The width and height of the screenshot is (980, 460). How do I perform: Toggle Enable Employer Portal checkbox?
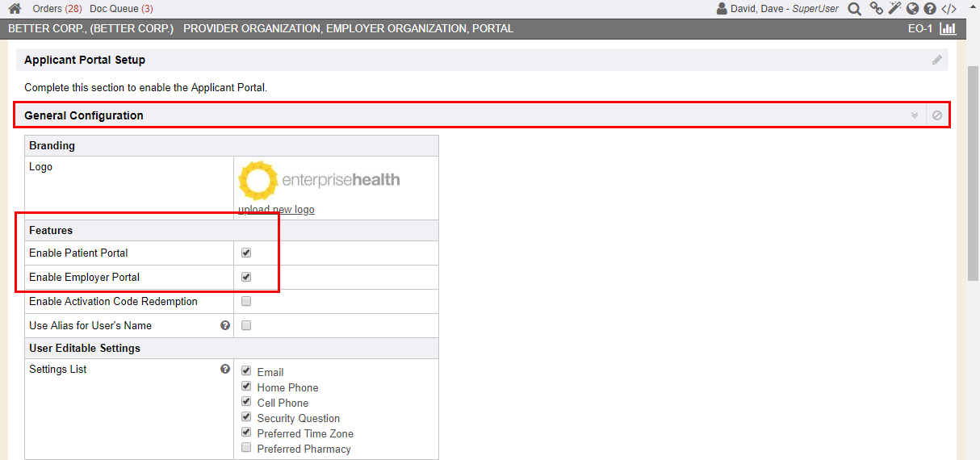coord(246,277)
